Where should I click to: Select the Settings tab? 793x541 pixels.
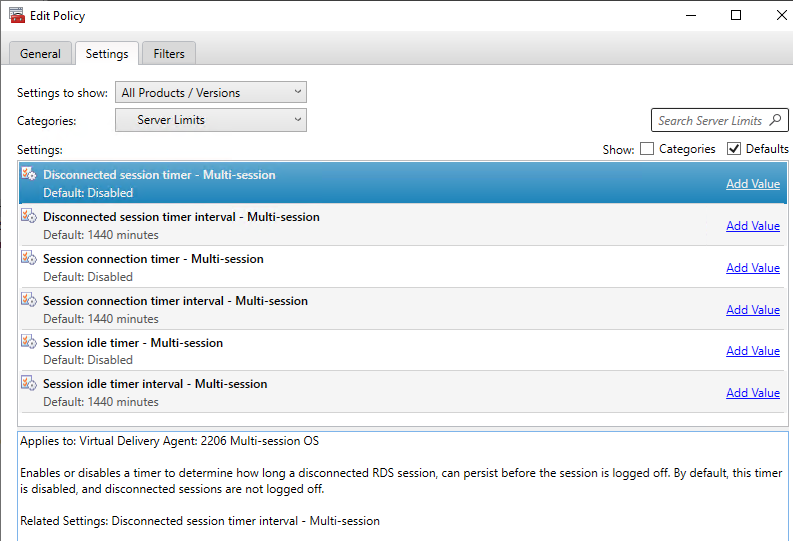tap(107, 54)
